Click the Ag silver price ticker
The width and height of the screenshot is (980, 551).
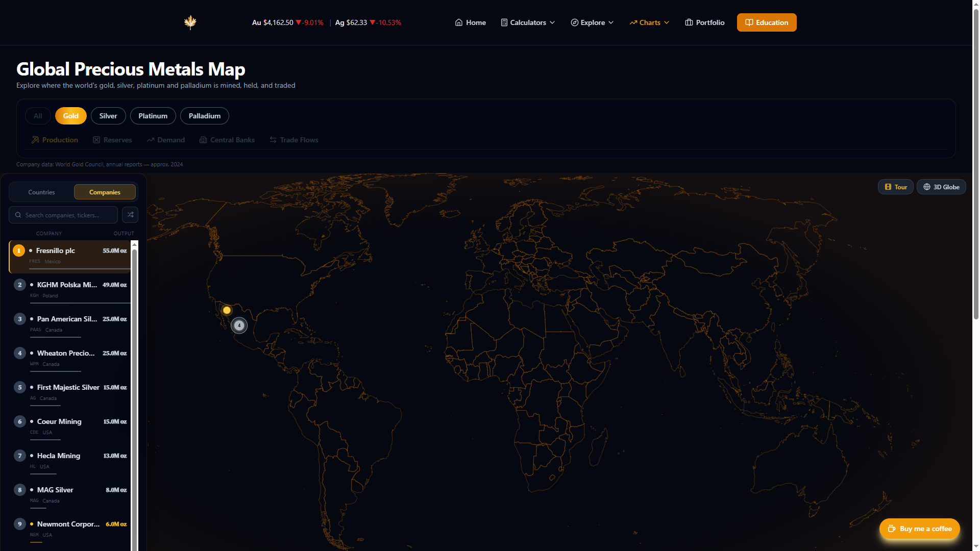click(368, 22)
